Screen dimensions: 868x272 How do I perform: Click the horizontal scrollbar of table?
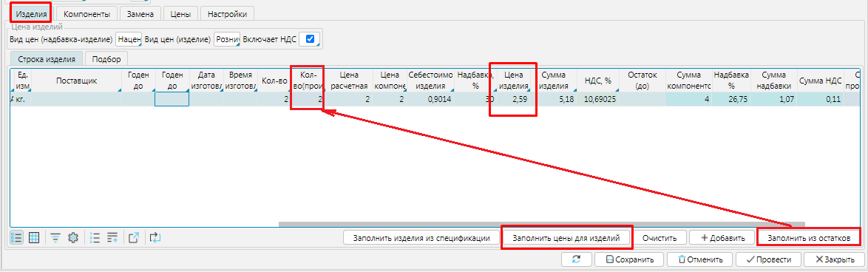535,225
